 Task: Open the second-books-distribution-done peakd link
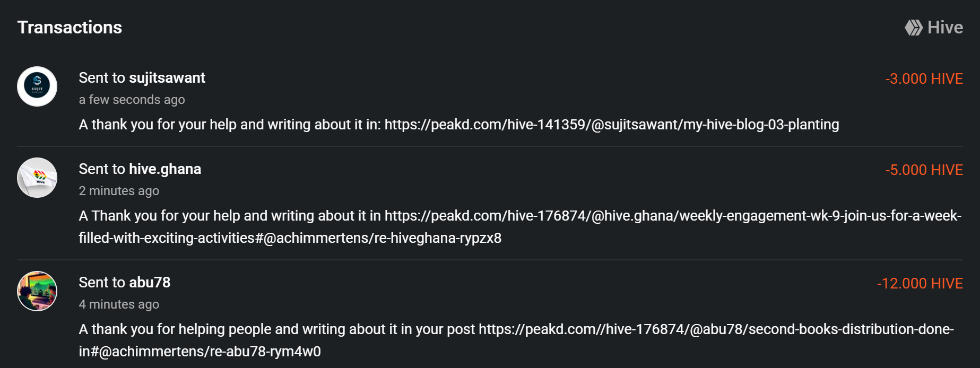[x=716, y=329]
